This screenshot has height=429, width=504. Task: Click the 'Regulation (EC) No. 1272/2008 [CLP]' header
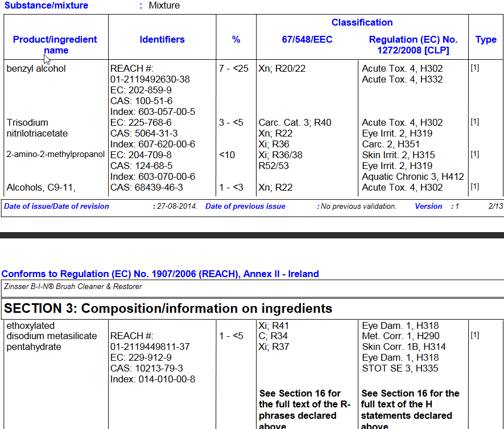(413, 45)
